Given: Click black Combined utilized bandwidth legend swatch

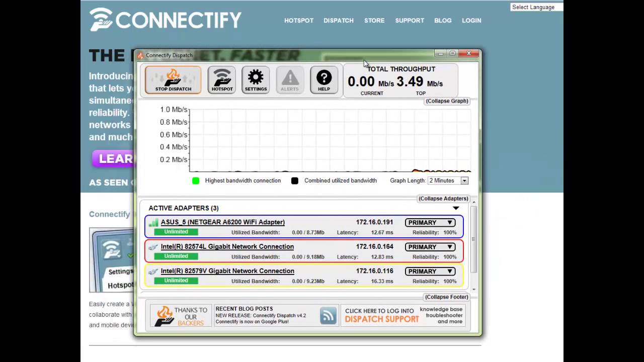Looking at the screenshot, I should point(295,180).
